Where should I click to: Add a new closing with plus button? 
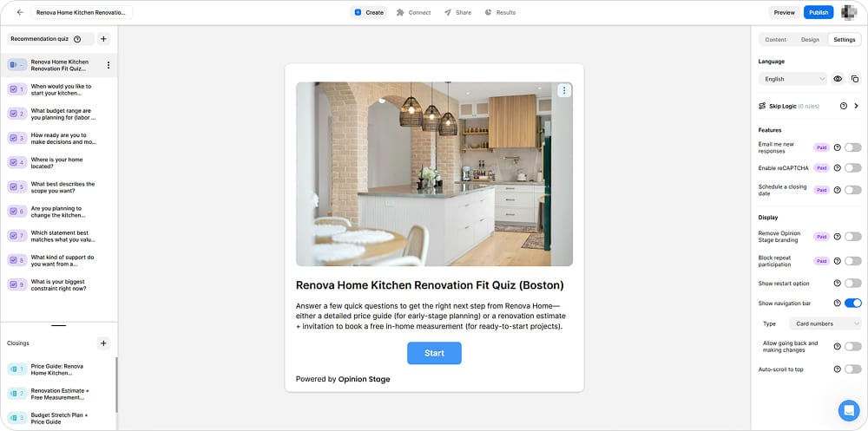click(x=103, y=343)
